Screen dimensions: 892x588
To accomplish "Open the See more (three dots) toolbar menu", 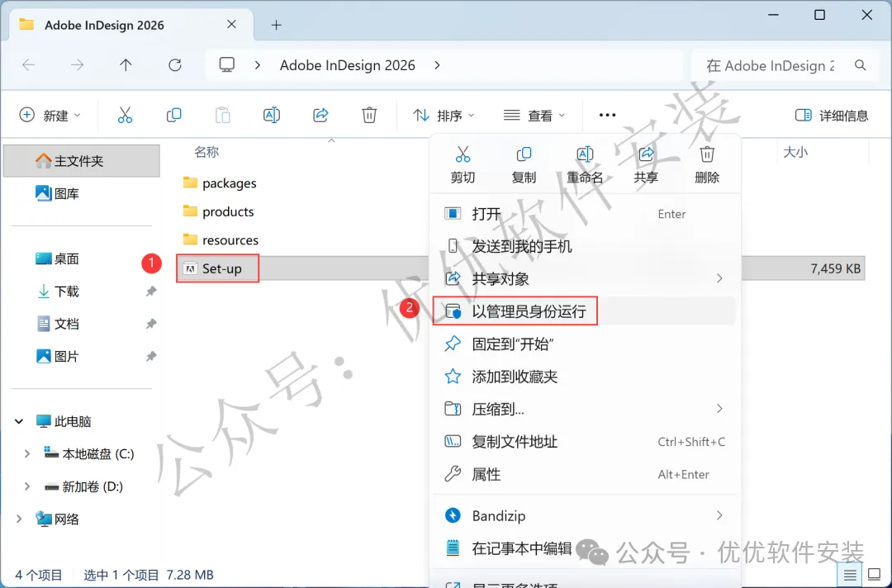I will 607,116.
